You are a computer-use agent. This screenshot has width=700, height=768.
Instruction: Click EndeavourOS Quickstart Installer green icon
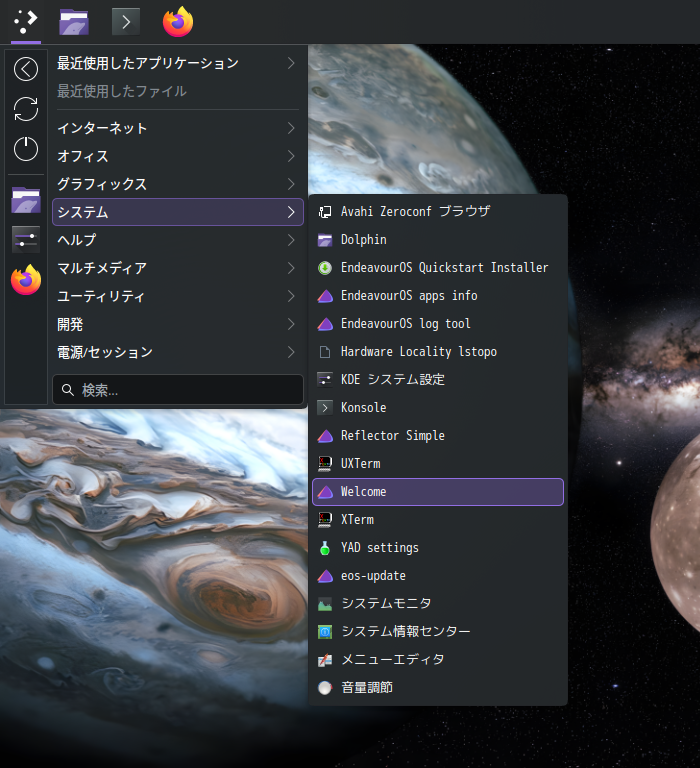click(x=325, y=268)
